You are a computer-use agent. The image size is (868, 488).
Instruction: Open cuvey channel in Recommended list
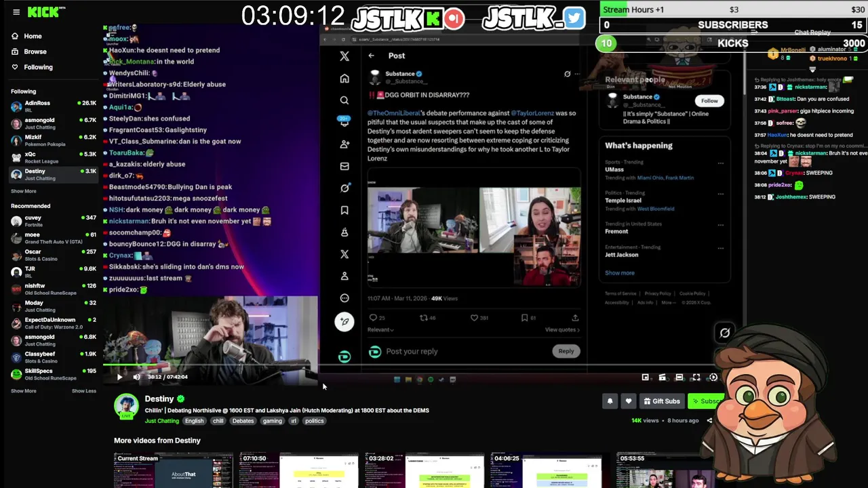[54, 221]
